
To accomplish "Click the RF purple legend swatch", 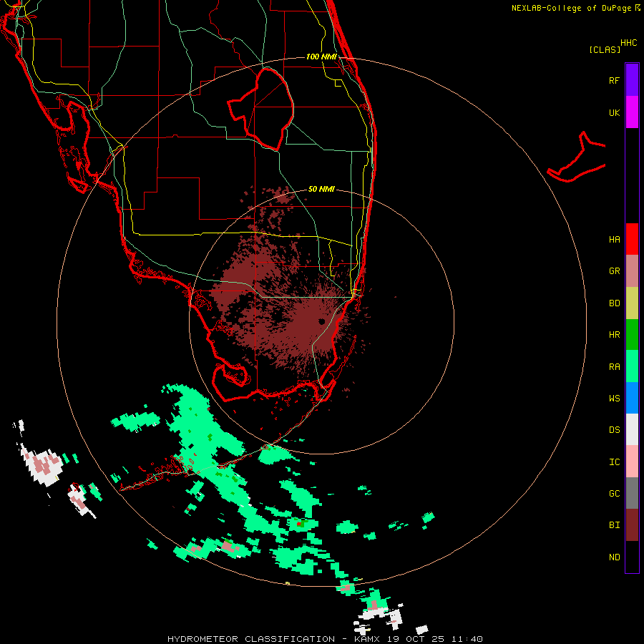I will [632, 80].
